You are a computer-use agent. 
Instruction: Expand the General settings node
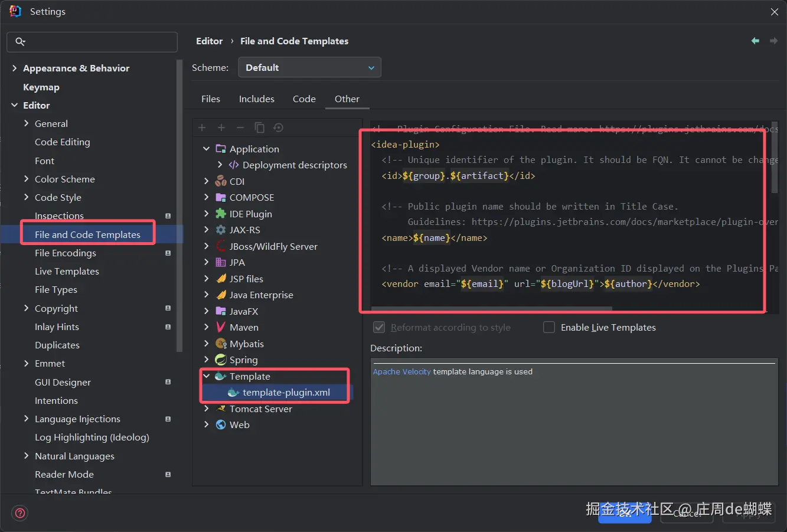click(26, 123)
